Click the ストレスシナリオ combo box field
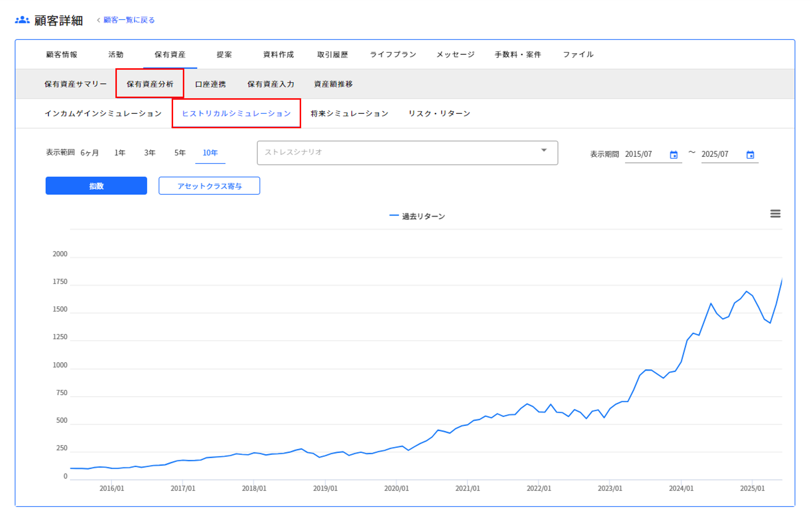 [x=388, y=153]
